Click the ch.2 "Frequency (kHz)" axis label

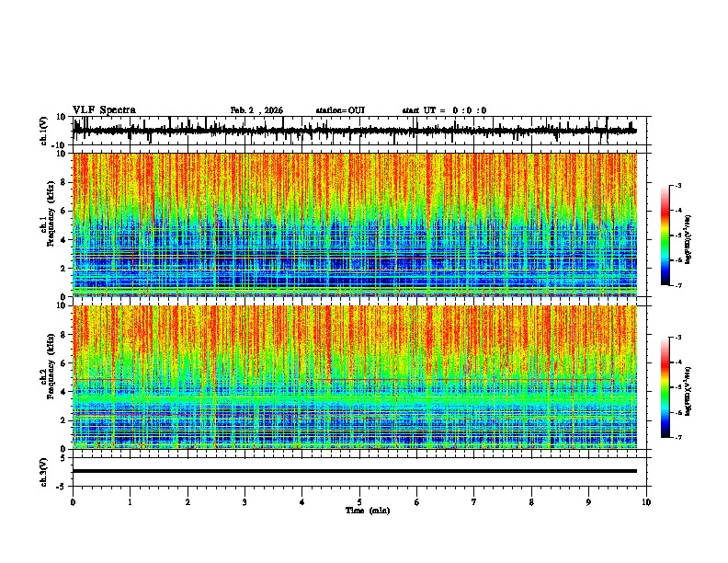click(x=51, y=365)
